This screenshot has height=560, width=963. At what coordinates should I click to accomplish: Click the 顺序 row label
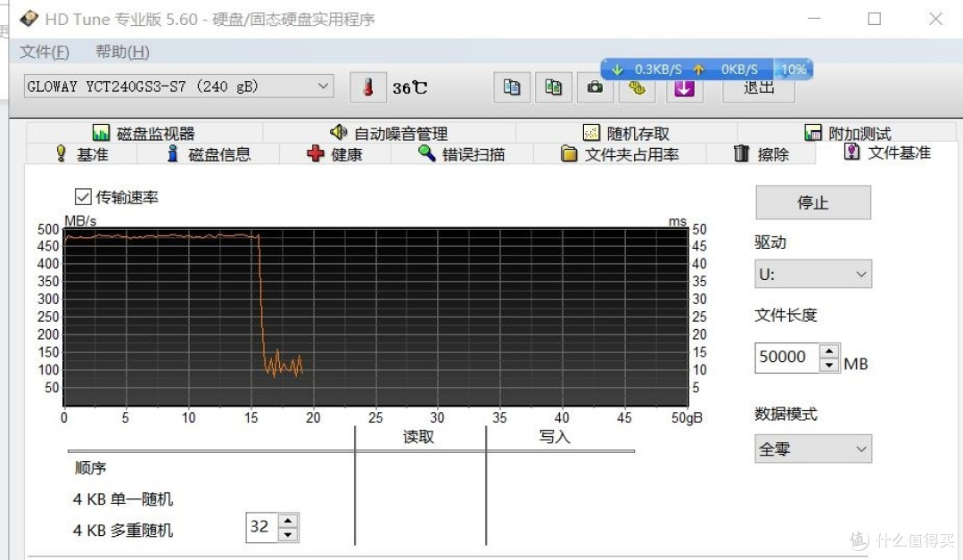point(90,468)
